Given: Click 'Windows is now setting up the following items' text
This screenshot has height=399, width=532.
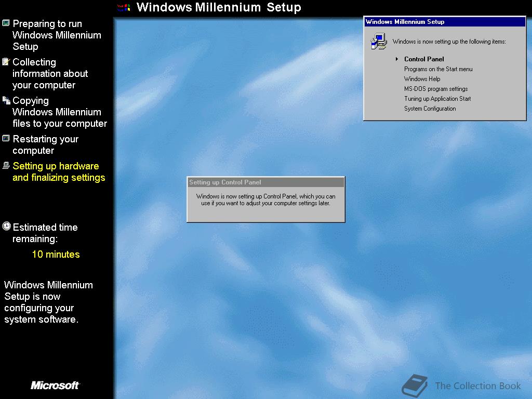Looking at the screenshot, I should click(x=449, y=42).
